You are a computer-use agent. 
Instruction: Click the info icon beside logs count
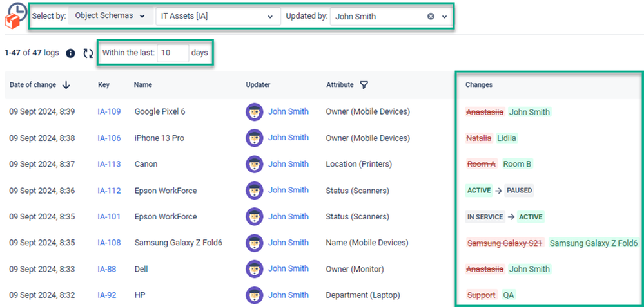[71, 53]
